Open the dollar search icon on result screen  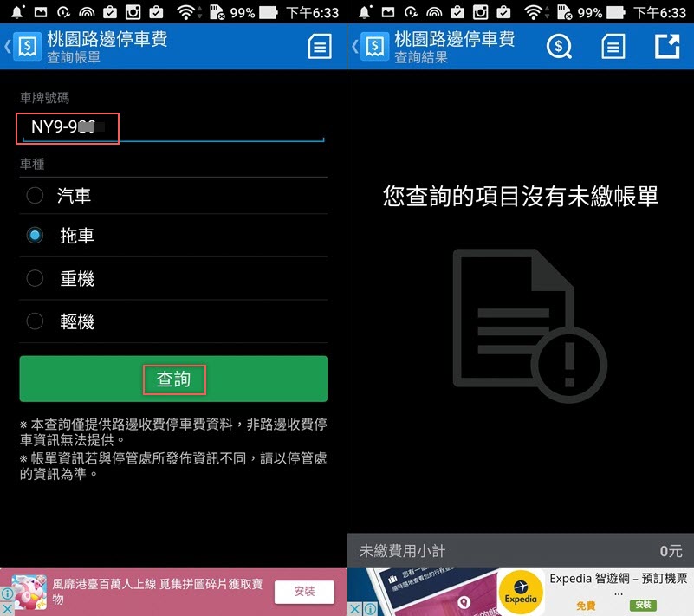coord(559,46)
